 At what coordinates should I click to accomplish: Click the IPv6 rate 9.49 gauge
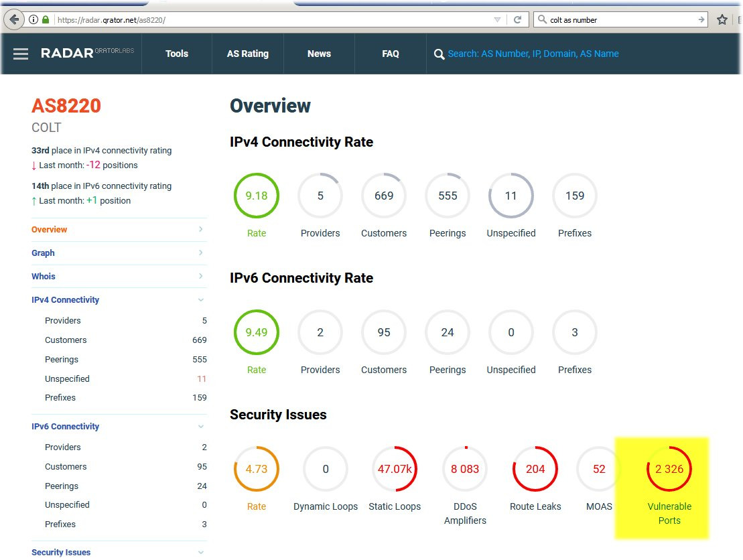point(257,332)
